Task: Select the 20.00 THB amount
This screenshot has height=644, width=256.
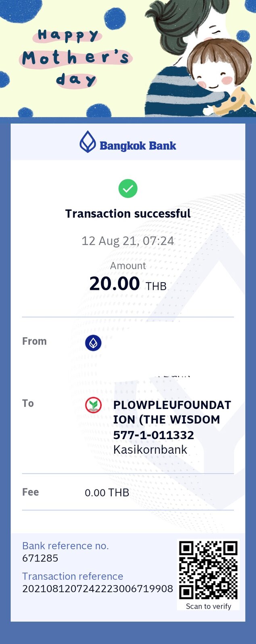Action: [x=128, y=284]
